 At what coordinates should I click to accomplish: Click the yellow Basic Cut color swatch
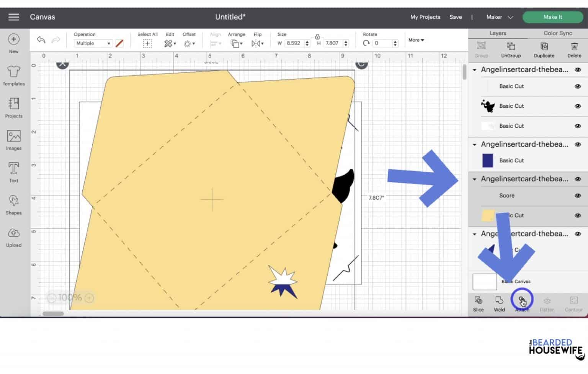pyautogui.click(x=487, y=215)
